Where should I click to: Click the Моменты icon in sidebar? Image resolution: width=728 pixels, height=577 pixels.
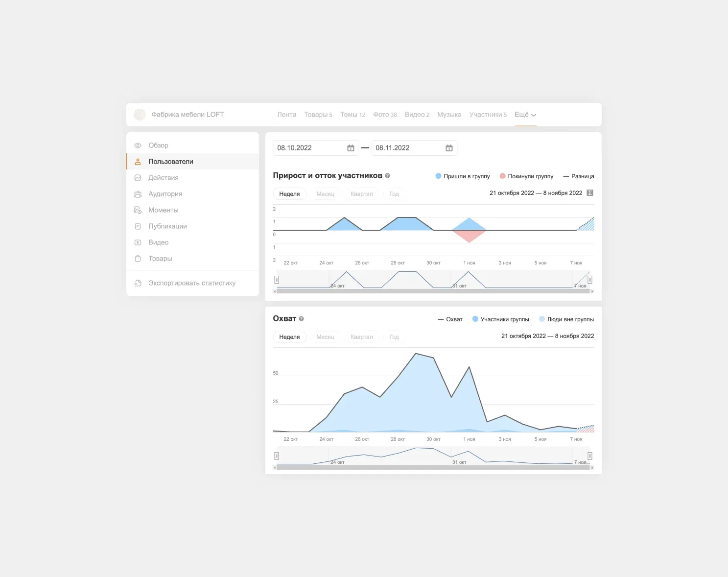pos(138,210)
